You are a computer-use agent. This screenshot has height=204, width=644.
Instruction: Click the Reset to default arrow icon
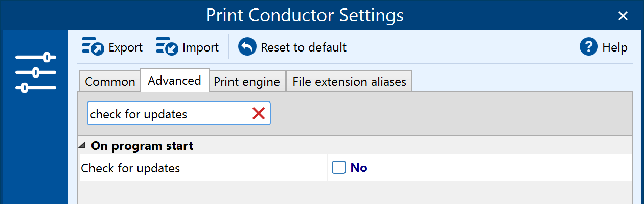point(247,47)
